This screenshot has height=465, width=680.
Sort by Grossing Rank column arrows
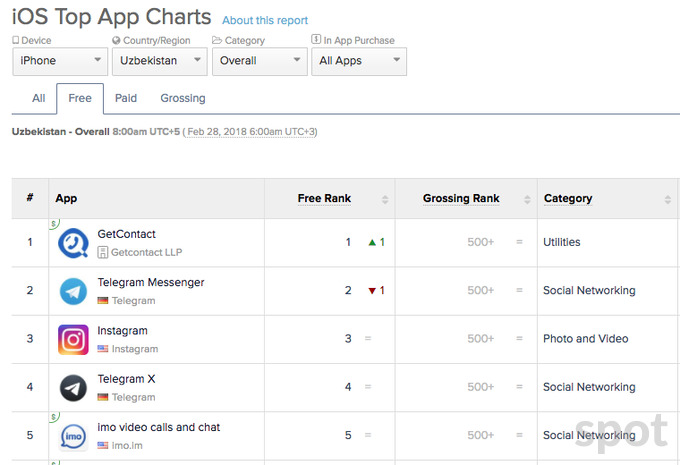tap(526, 199)
